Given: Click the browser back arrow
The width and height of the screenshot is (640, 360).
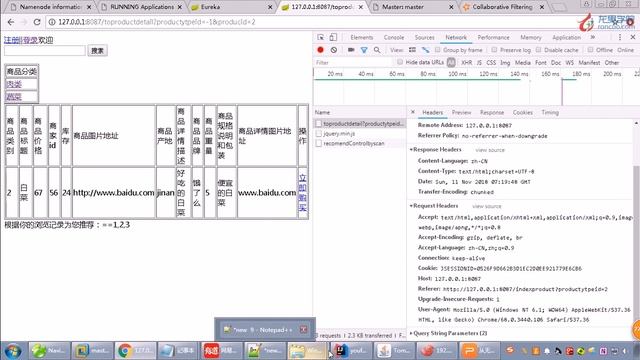Looking at the screenshot, I should click(11, 22).
